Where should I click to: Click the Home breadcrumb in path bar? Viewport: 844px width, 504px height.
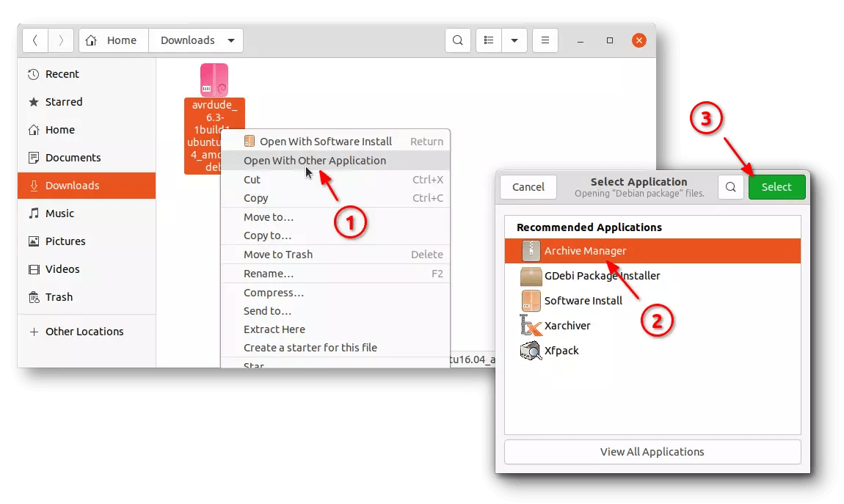(x=114, y=40)
